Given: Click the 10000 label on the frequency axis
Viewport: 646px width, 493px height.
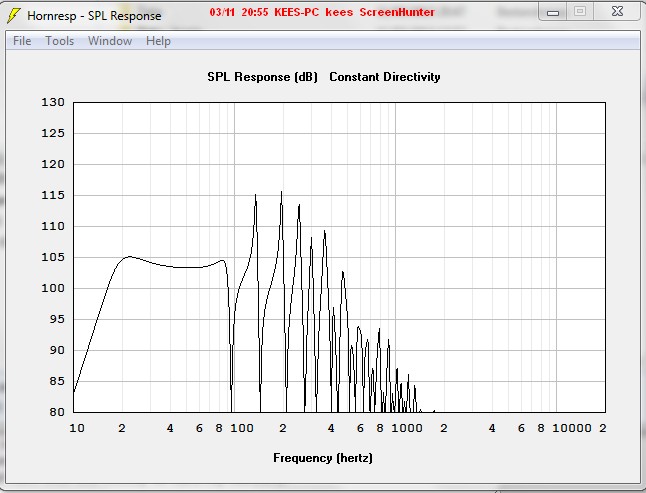Looking at the screenshot, I should (572, 428).
